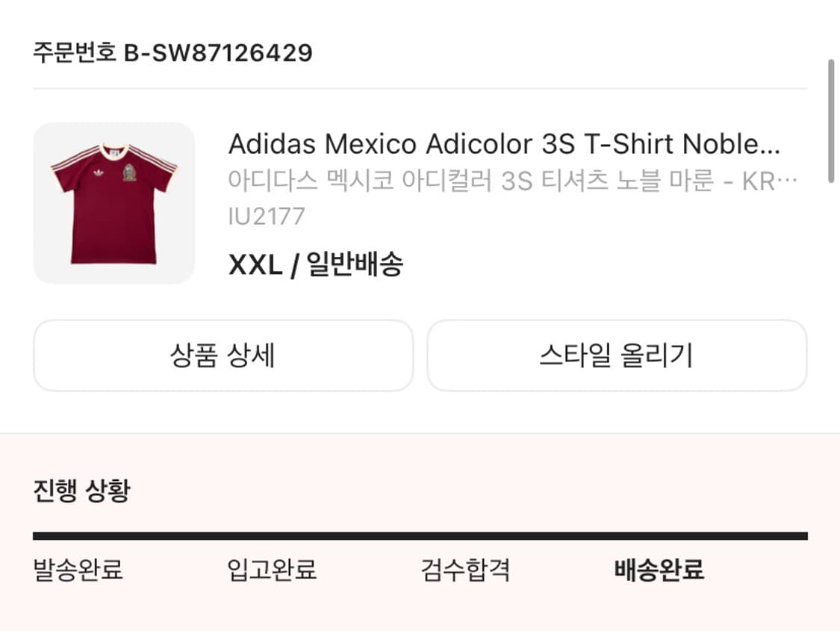Open the 상품 상세 (product details) button

tap(222, 356)
